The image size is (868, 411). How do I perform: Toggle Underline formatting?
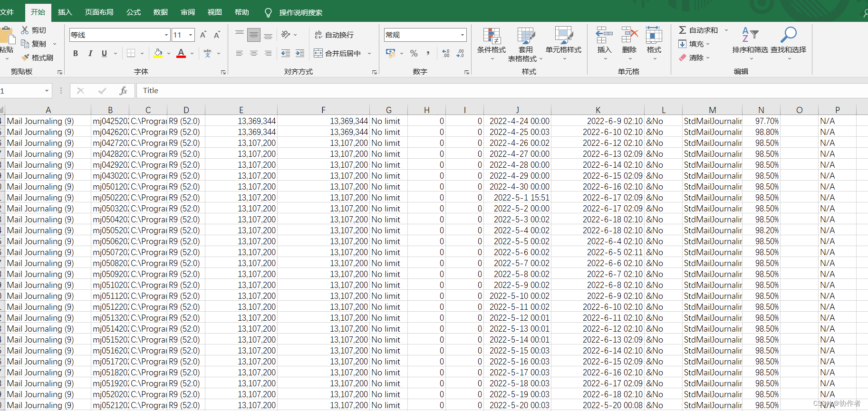(x=104, y=53)
